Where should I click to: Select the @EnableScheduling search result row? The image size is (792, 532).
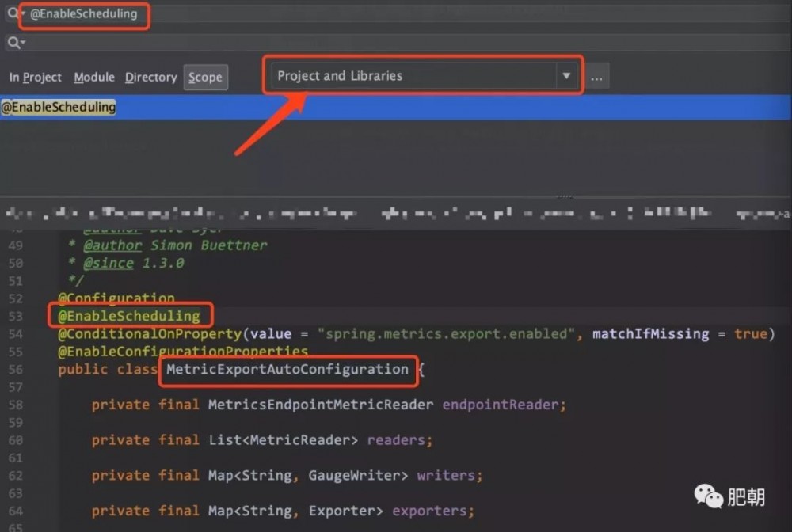[x=396, y=107]
